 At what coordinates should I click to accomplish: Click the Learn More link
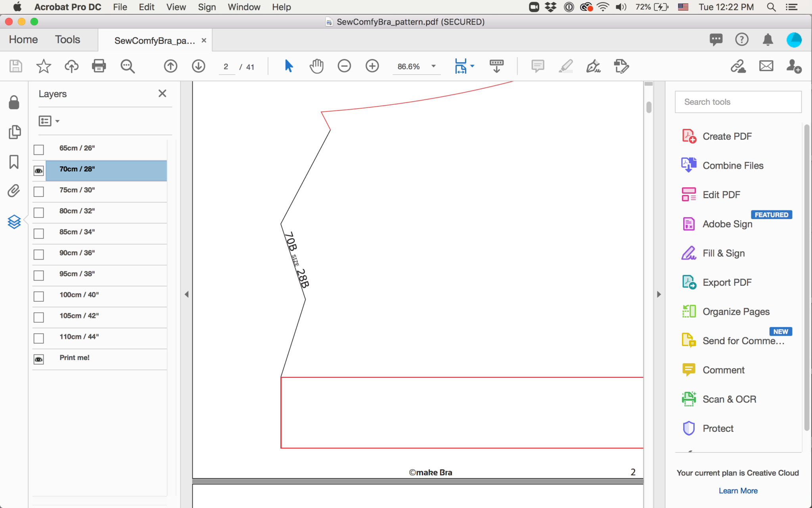(x=738, y=491)
